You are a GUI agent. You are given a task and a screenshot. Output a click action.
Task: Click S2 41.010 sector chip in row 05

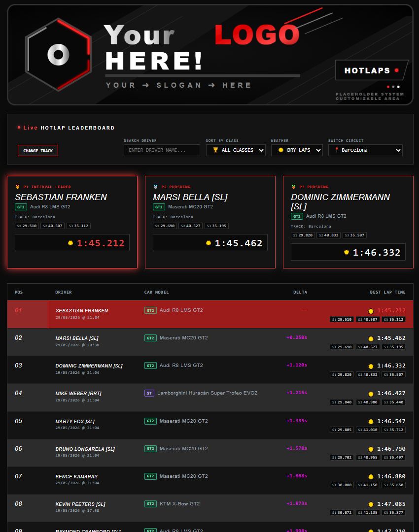368,430
